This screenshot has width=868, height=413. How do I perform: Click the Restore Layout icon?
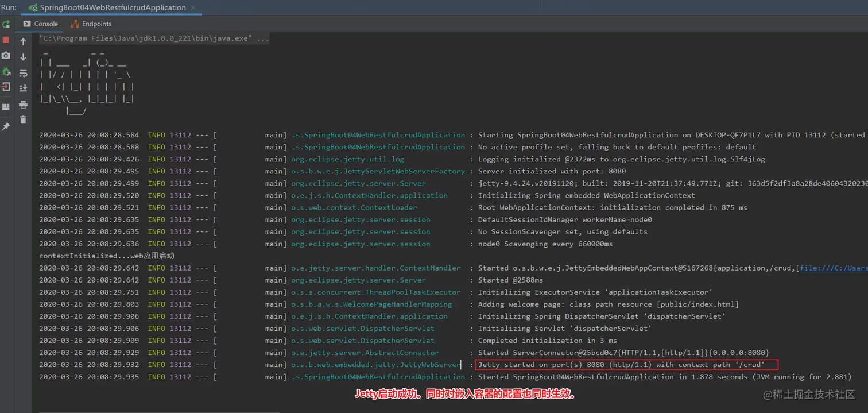[x=6, y=107]
